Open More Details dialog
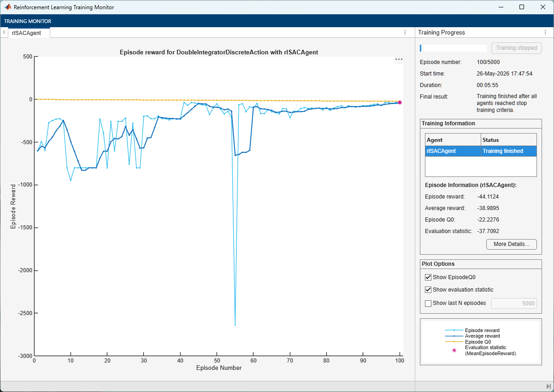This screenshot has width=554, height=392. (x=512, y=244)
